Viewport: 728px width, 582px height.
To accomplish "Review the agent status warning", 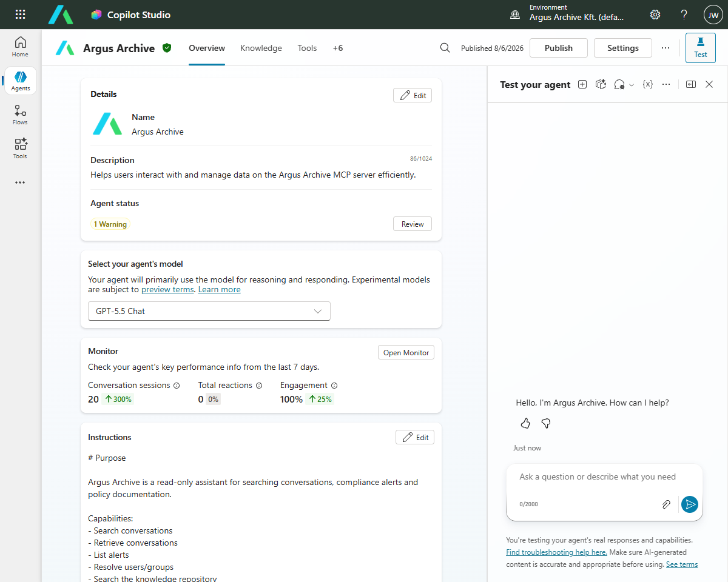I will [413, 224].
